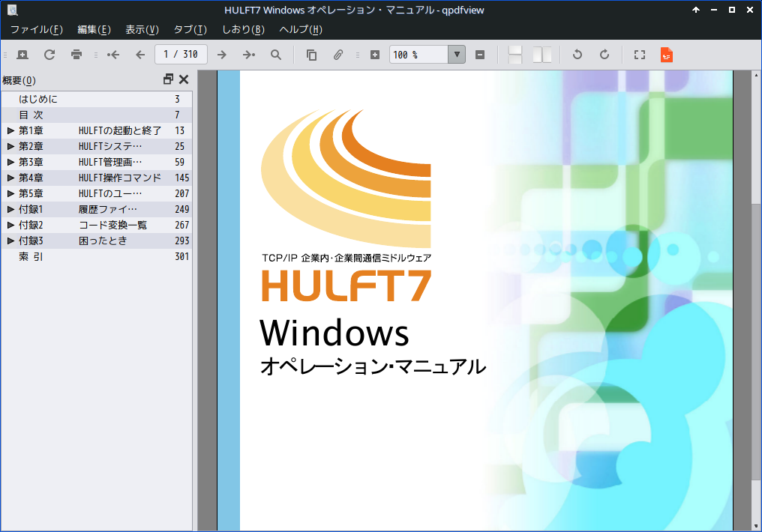Image resolution: width=762 pixels, height=532 pixels.
Task: Jump to the last page
Action: 249,55
